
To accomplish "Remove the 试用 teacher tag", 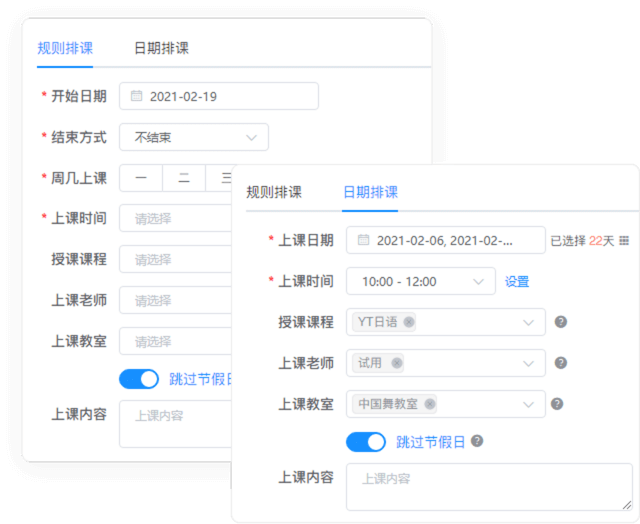I will (397, 363).
